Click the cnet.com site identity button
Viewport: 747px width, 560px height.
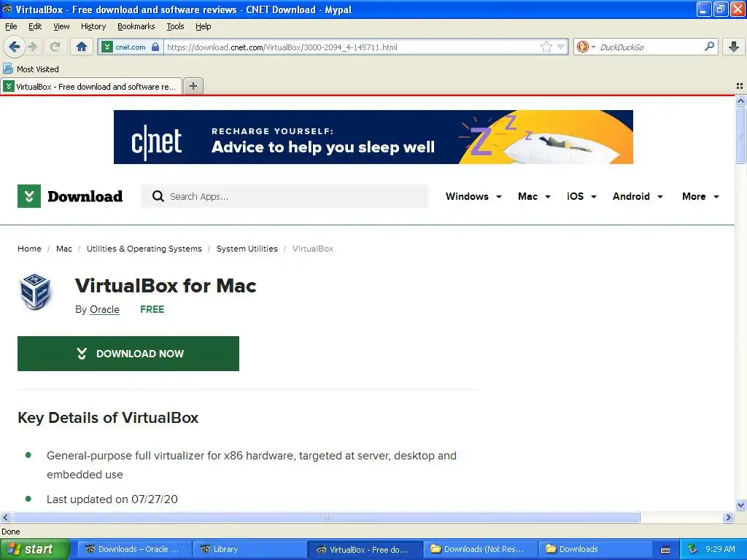click(x=131, y=47)
